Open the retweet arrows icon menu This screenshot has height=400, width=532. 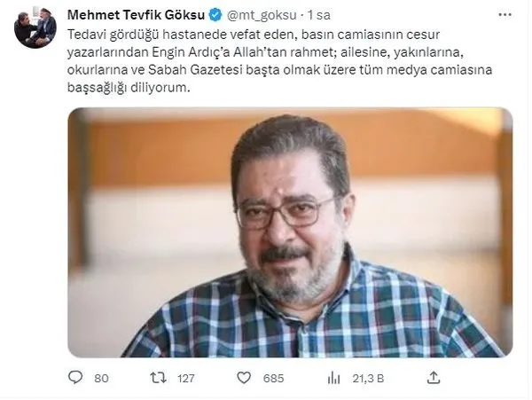[x=158, y=378]
